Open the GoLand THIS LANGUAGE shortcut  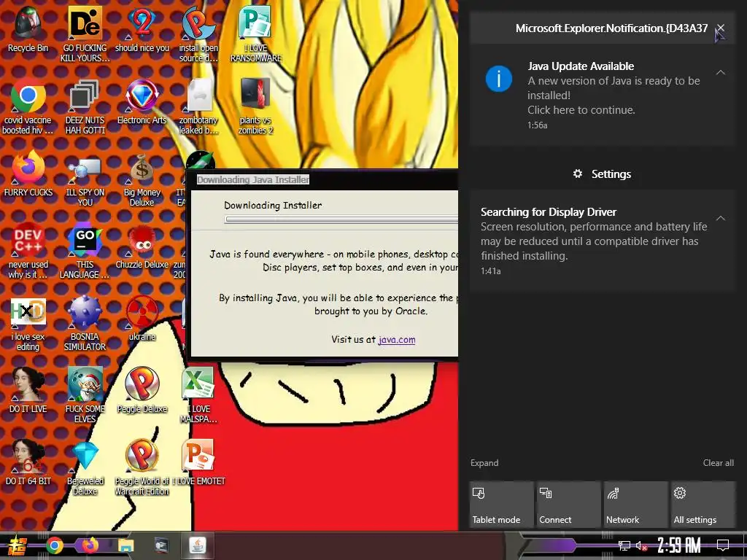[85, 251]
